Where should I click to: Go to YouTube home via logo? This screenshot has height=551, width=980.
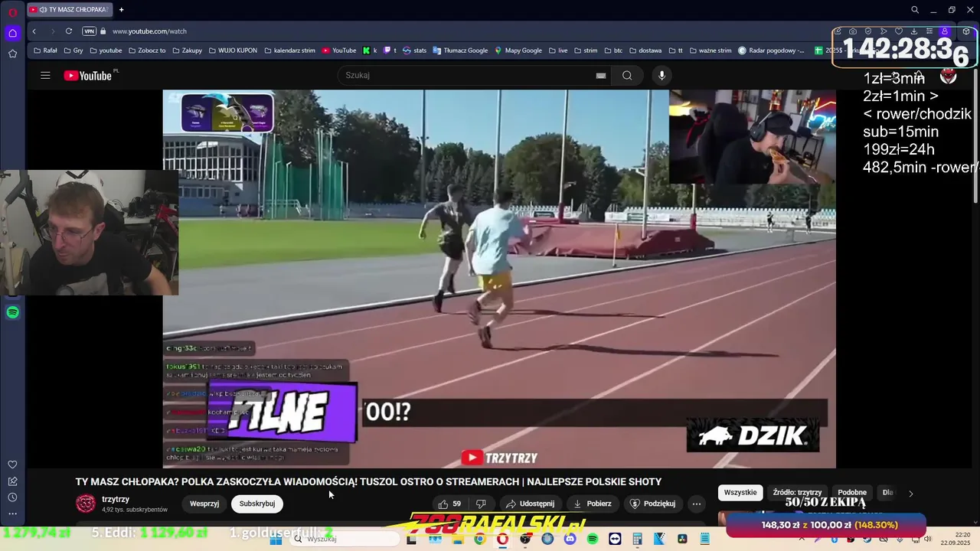88,75
